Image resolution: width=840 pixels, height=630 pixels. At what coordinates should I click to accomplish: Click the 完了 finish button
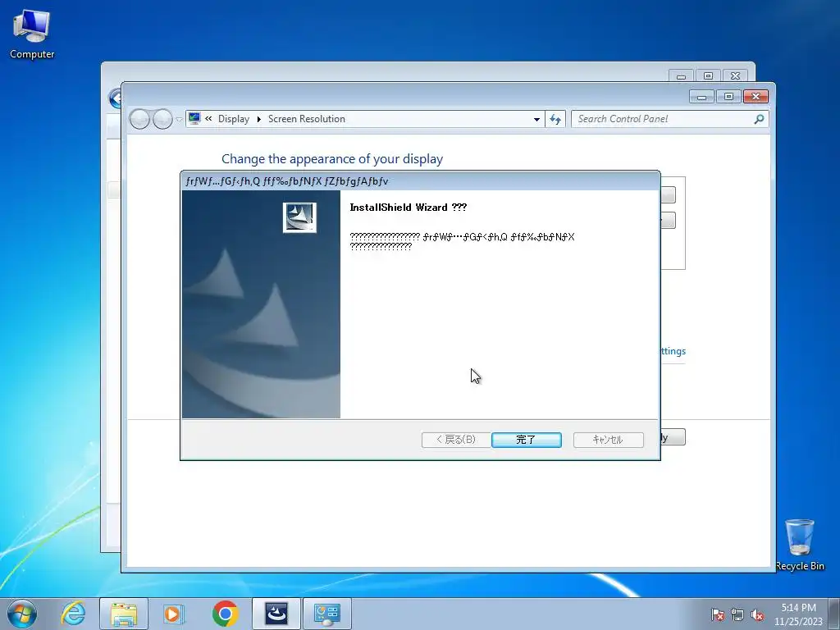[x=526, y=440]
